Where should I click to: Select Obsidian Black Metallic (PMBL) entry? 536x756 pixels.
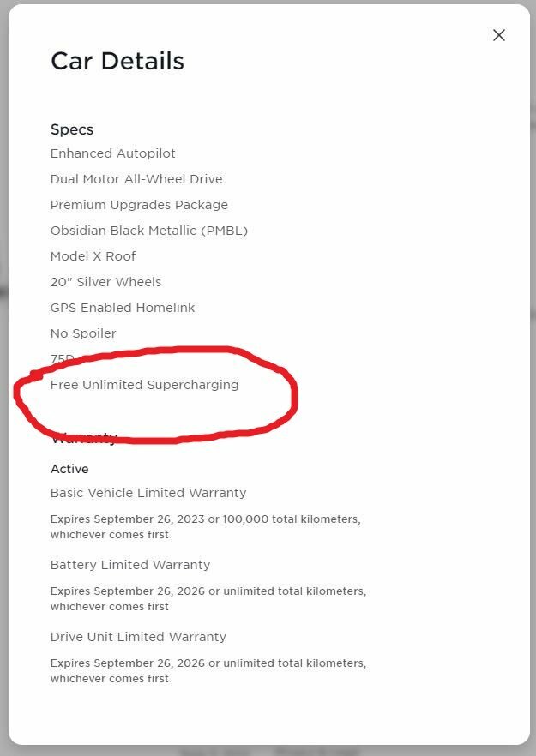point(149,231)
